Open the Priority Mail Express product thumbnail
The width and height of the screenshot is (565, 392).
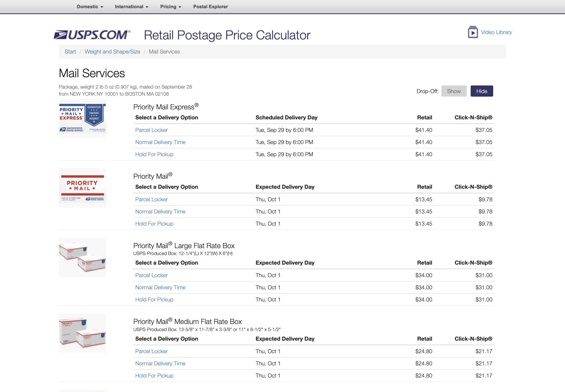82,118
